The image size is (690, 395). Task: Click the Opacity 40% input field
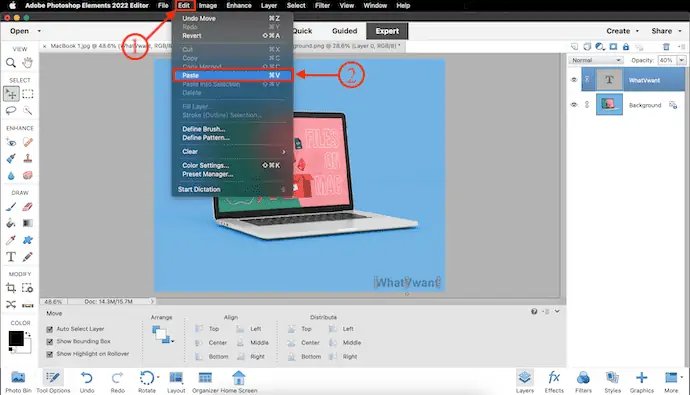pyautogui.click(x=667, y=60)
